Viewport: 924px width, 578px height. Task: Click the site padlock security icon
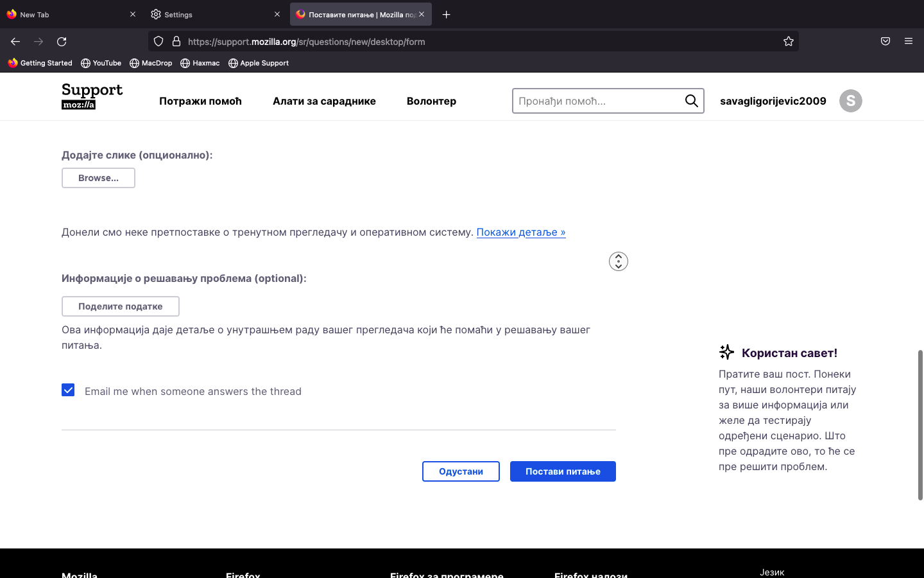(176, 42)
